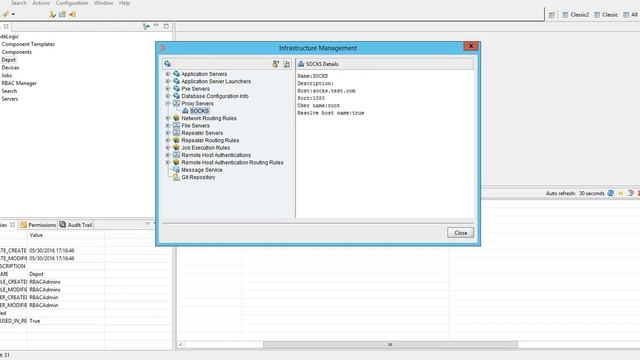Click the refresh icon in the tree toolbar
The width and height of the screenshot is (640, 360).
tap(287, 64)
